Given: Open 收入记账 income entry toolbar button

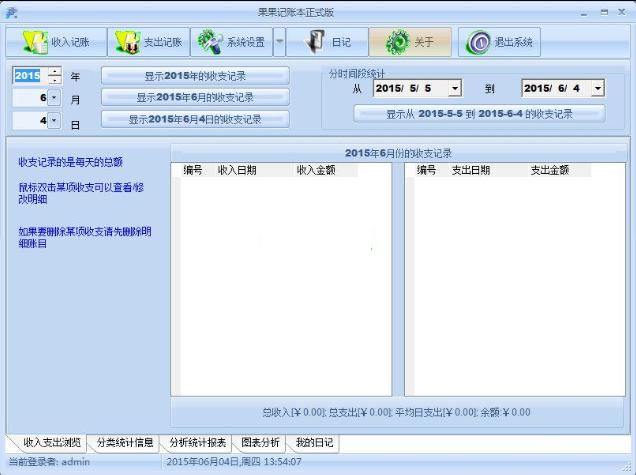Looking at the screenshot, I should [56, 42].
